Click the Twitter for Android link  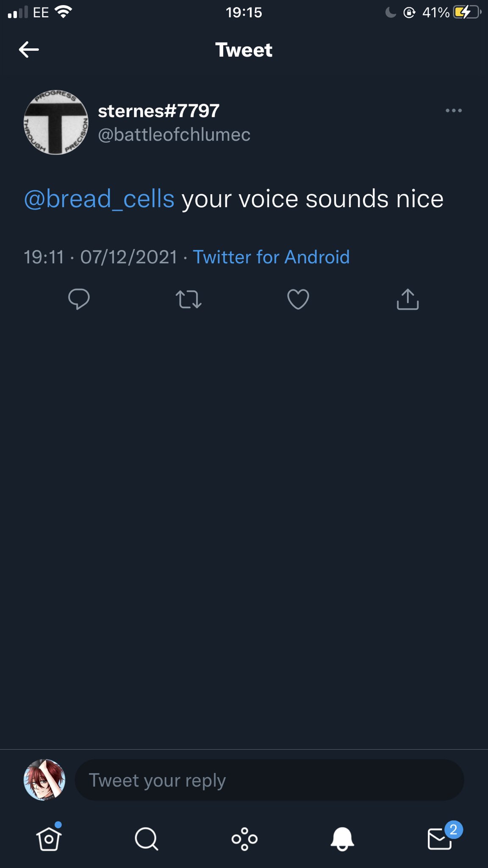[x=271, y=257]
